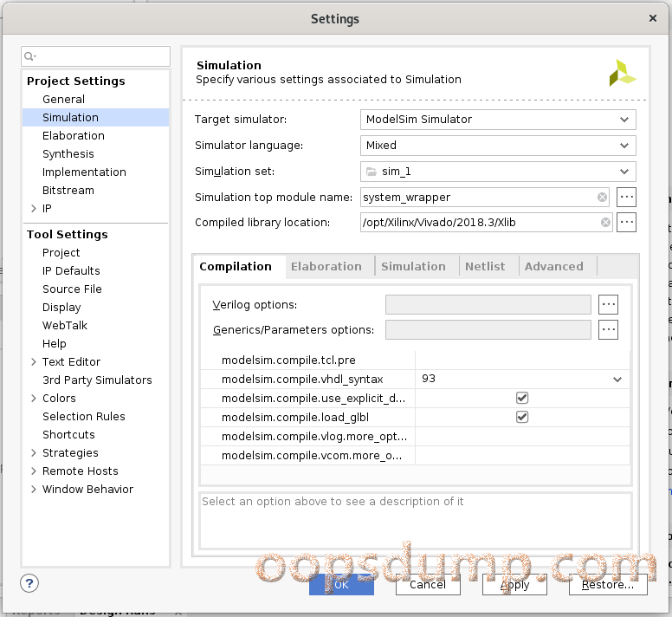Select Synthesis in the settings tree
Screen dimensions: 672x617
click(x=68, y=154)
